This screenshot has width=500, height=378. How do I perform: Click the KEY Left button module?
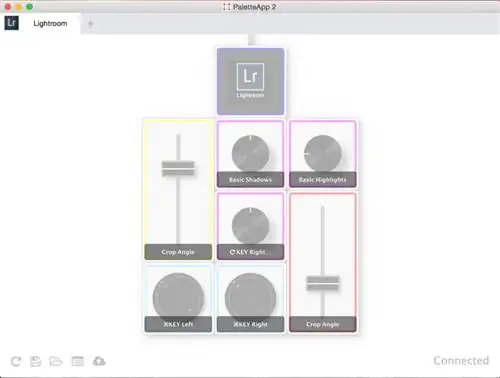(x=178, y=298)
